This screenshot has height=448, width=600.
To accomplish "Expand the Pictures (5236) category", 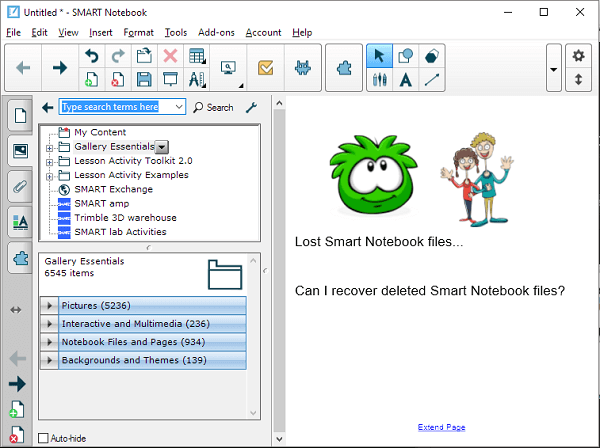I will 48,306.
